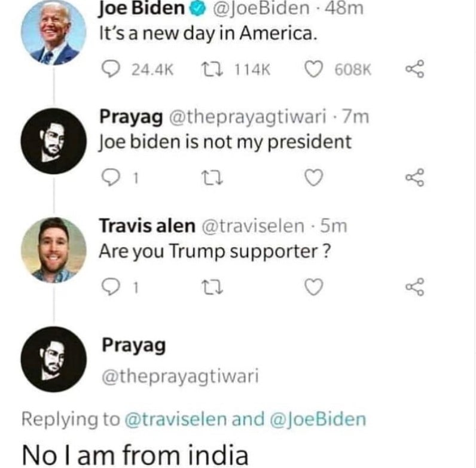Click the Travis alen display name
The width and height of the screenshot is (476, 468).
click(x=147, y=226)
